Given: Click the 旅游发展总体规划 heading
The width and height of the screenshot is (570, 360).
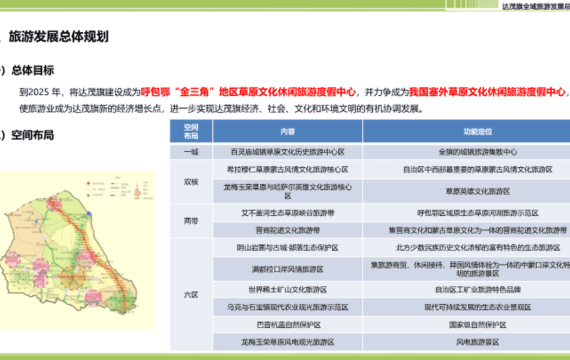Looking at the screenshot, I should (59, 36).
